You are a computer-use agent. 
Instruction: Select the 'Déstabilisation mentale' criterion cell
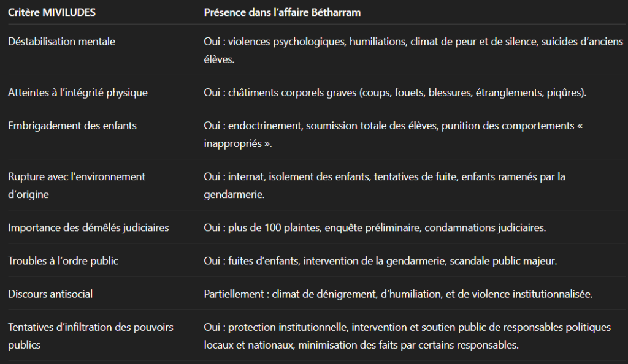[x=61, y=42]
